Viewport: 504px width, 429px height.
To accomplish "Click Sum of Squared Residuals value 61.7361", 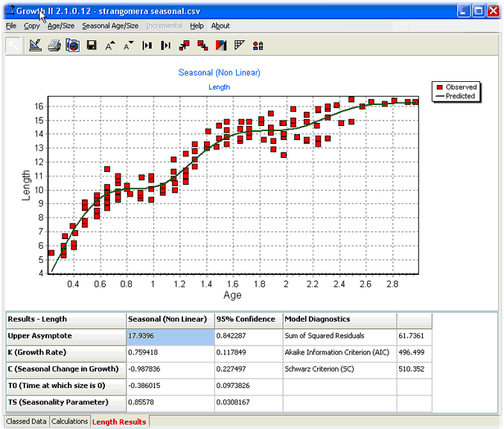I will (x=415, y=336).
